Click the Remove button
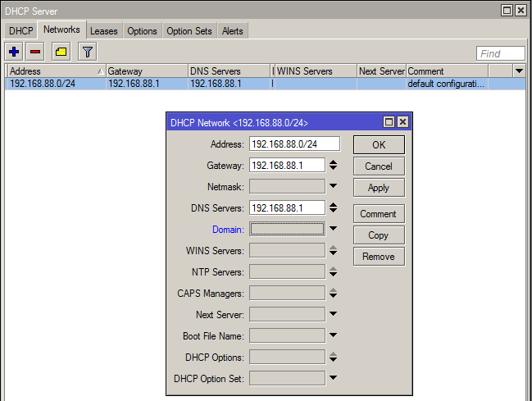This screenshot has height=401, width=532. 379,257
